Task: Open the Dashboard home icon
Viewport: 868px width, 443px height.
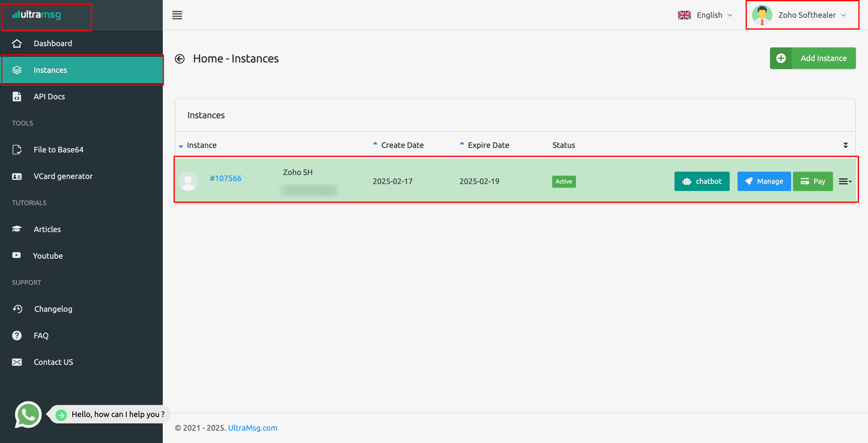Action: pyautogui.click(x=17, y=43)
